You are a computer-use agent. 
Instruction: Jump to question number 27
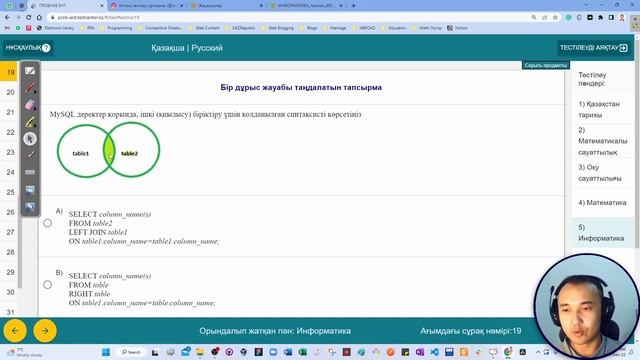pyautogui.click(x=11, y=232)
